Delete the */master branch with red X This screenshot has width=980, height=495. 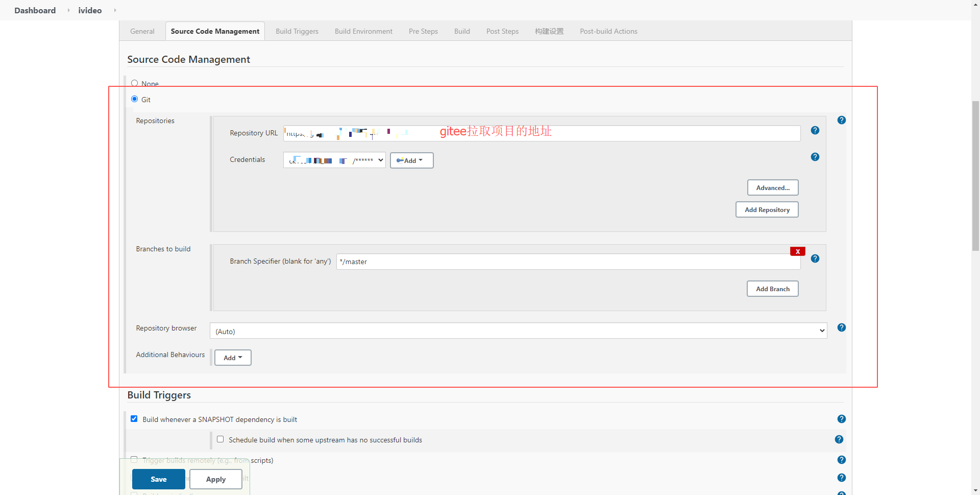pos(798,251)
